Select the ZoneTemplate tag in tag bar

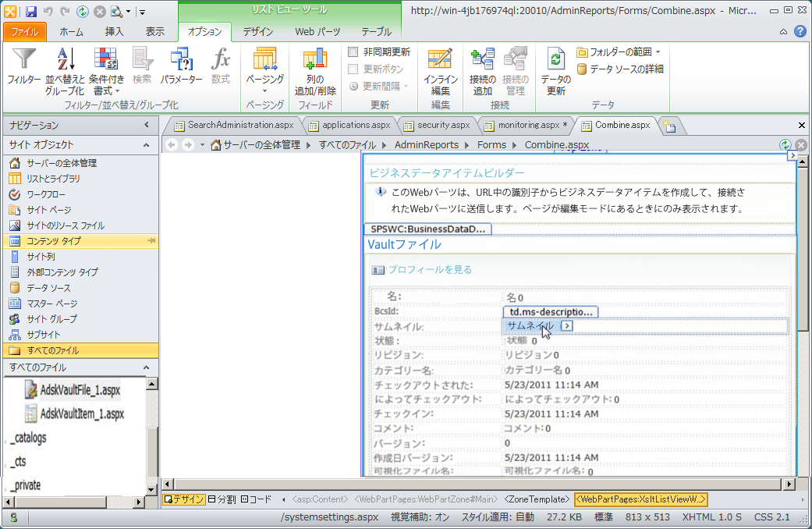[537, 499]
